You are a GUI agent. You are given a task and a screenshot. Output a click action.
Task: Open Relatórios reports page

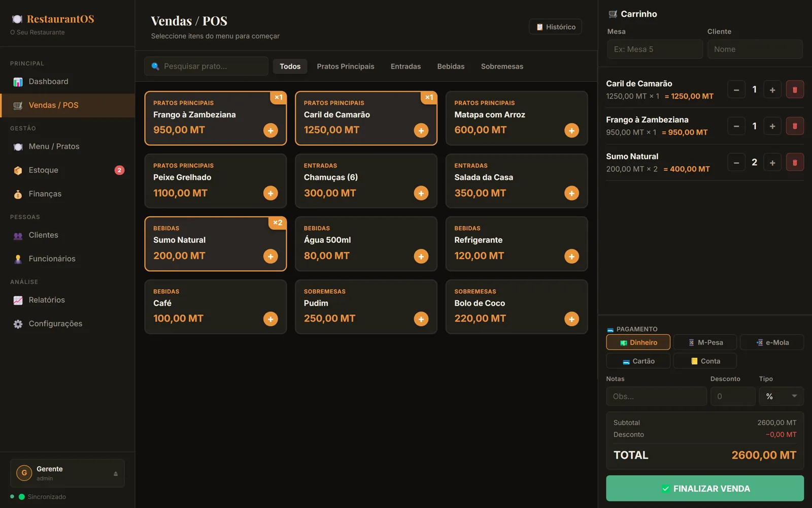point(67,300)
